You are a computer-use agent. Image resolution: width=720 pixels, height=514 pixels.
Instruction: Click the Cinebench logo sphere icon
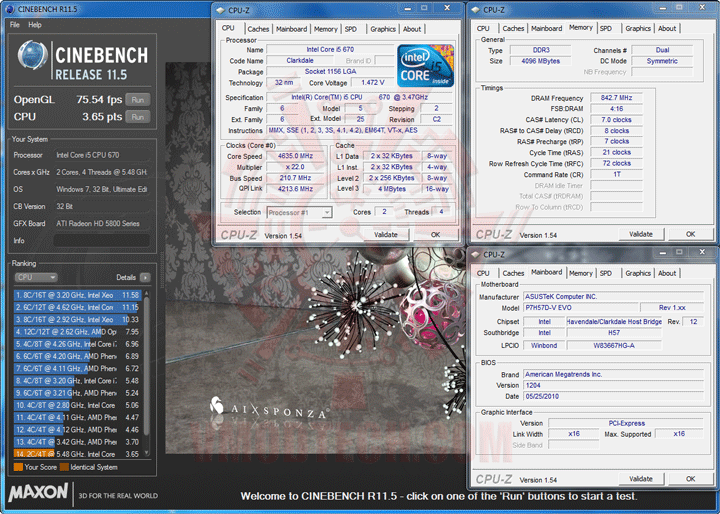pos(33,56)
